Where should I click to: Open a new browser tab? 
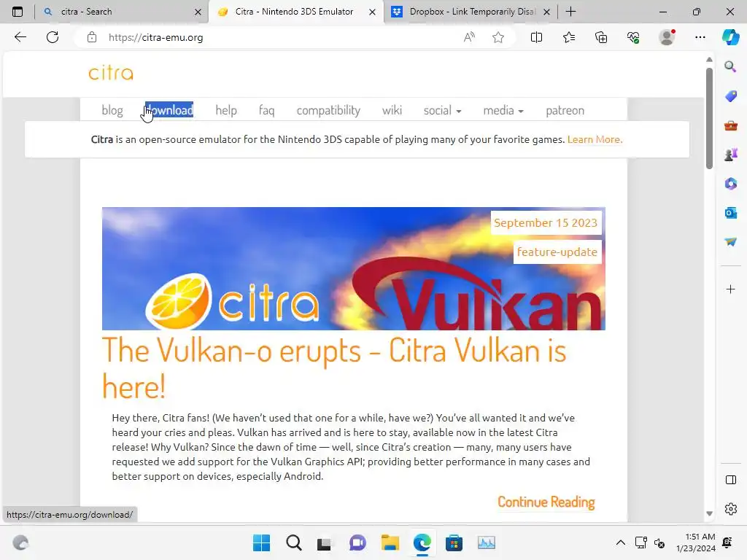[x=570, y=12]
